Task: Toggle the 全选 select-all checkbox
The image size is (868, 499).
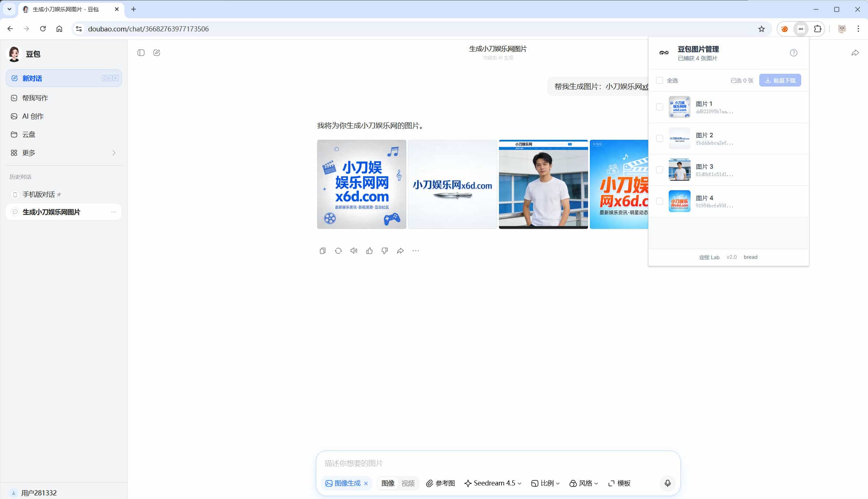Action: (x=659, y=80)
